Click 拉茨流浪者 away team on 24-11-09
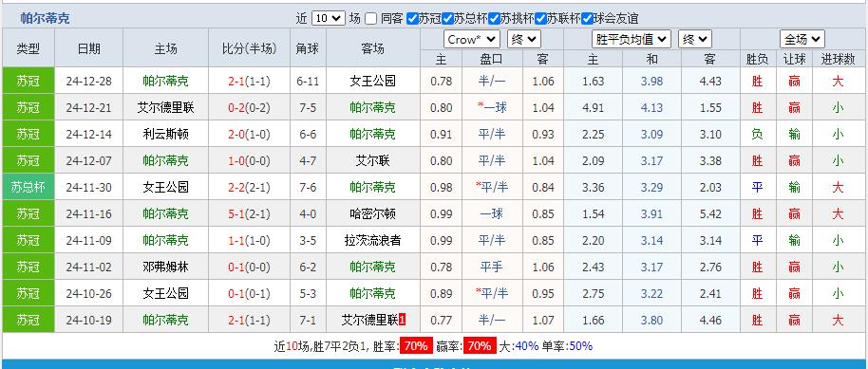 [x=373, y=241]
